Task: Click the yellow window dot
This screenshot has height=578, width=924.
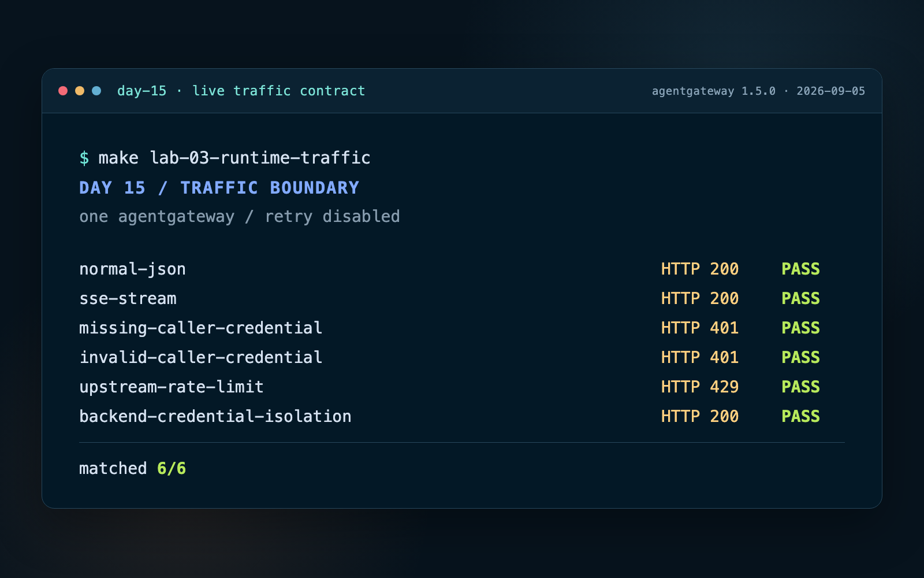Action: point(80,91)
